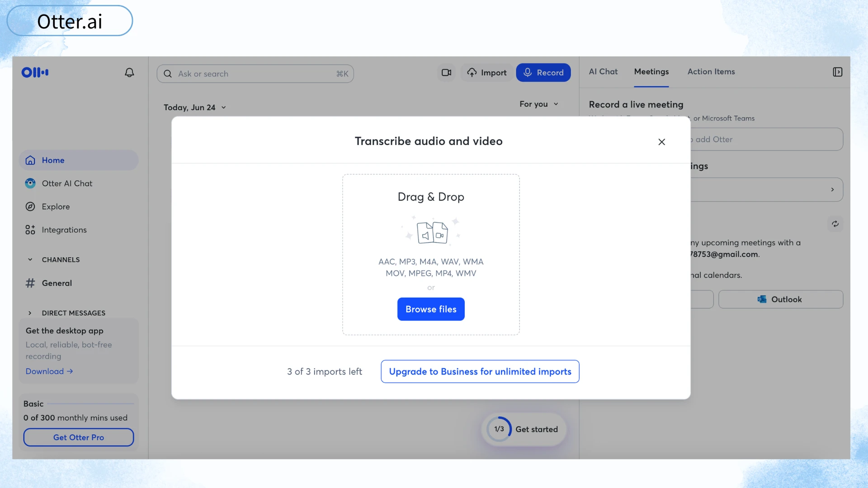Click the Explore compass icon
The height and width of the screenshot is (488, 868).
tap(30, 206)
